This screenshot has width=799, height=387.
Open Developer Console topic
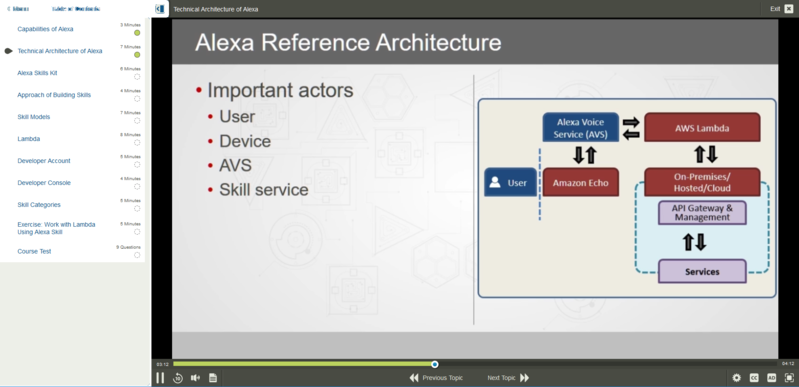coord(44,183)
